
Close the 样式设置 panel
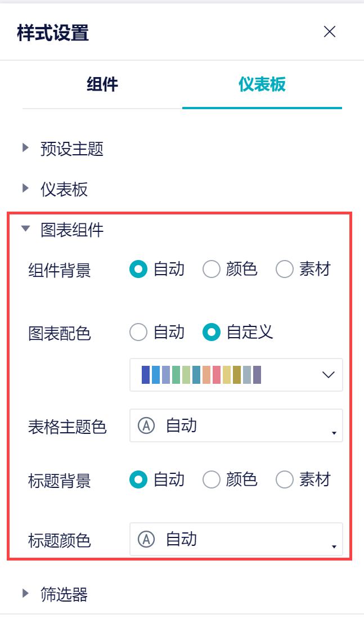(330, 32)
